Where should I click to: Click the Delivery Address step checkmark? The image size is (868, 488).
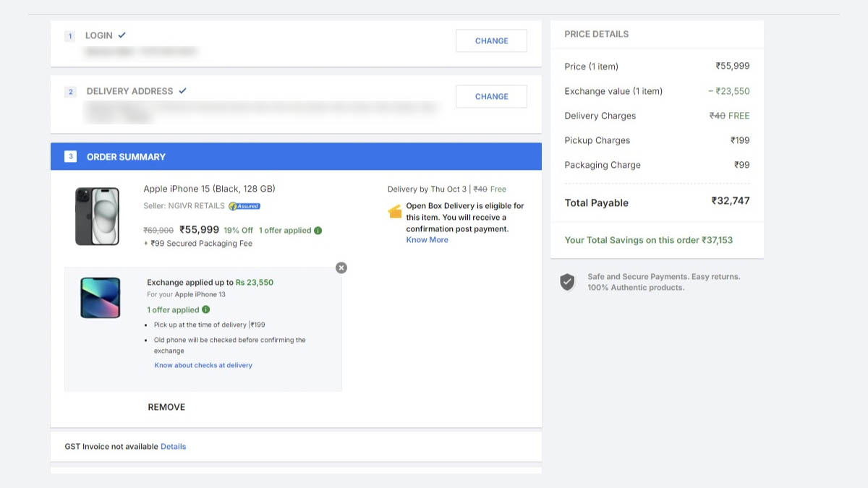pyautogui.click(x=182, y=90)
